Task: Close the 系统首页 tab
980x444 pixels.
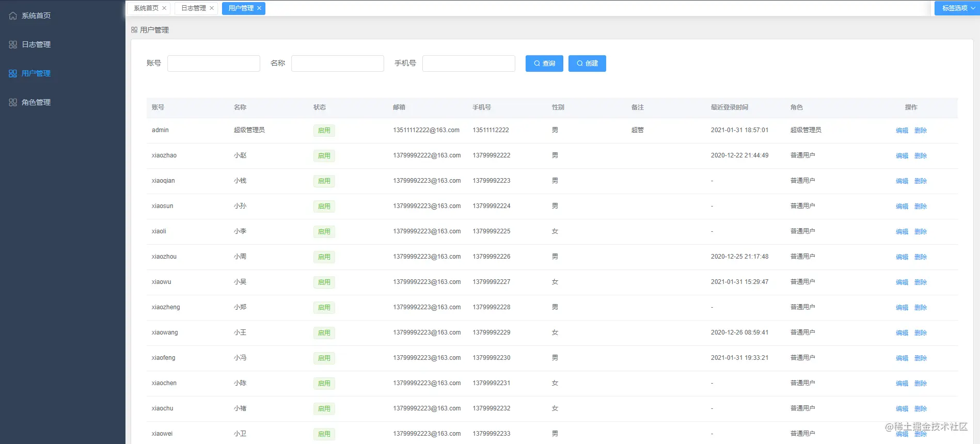Action: [x=164, y=8]
